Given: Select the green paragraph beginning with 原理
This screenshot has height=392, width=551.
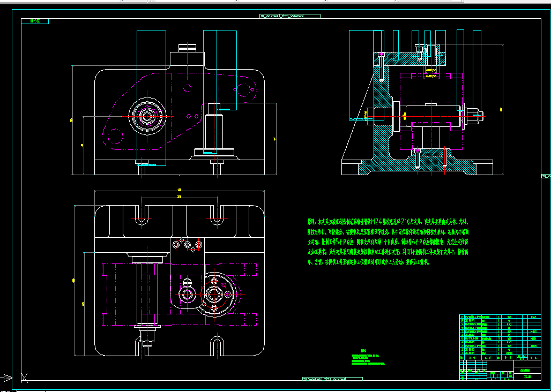Looking at the screenshot, I should click(389, 242).
